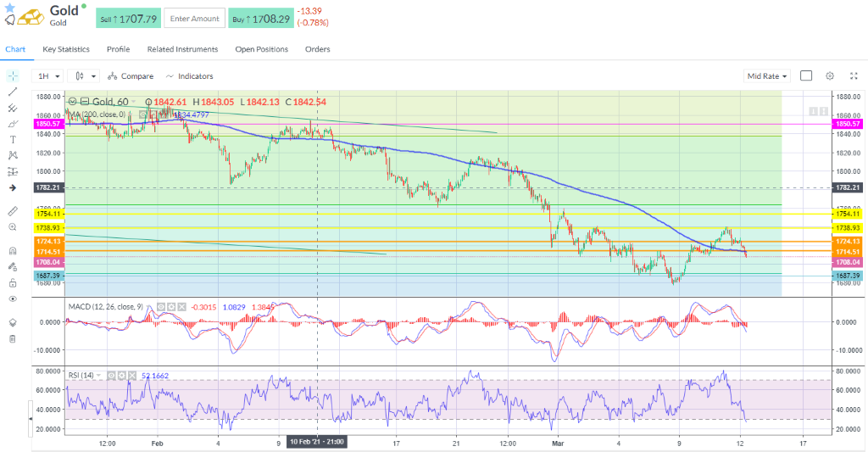Toggle stay in drawing mode
The width and height of the screenshot is (868, 452).
[x=13, y=267]
